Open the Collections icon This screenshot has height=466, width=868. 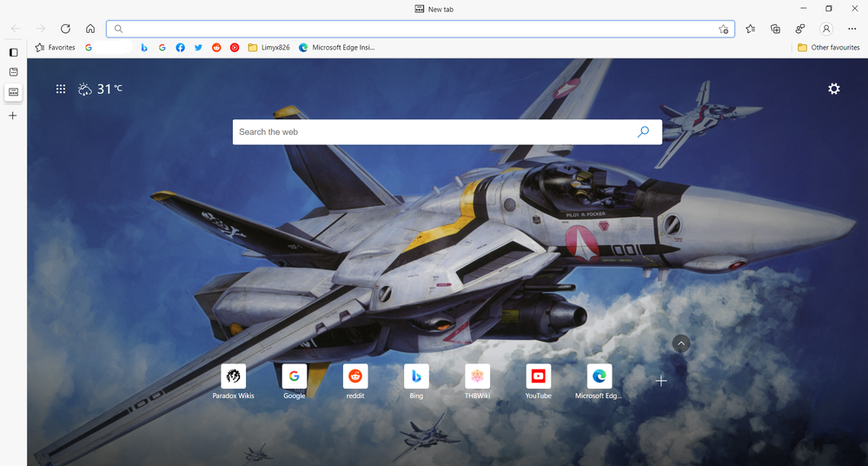[x=776, y=29]
